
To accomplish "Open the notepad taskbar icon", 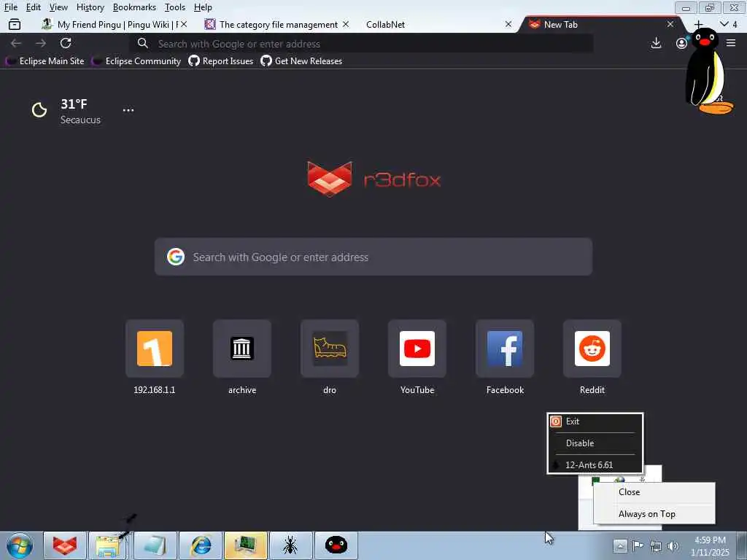I will [x=155, y=545].
